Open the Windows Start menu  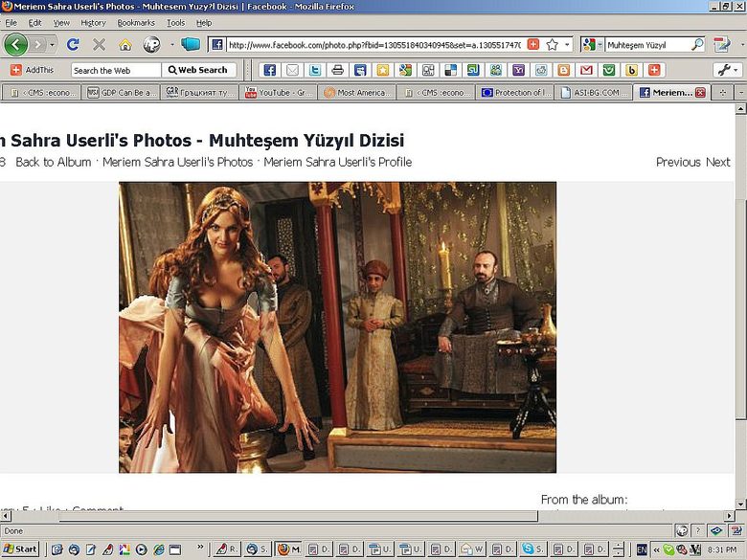click(20, 549)
